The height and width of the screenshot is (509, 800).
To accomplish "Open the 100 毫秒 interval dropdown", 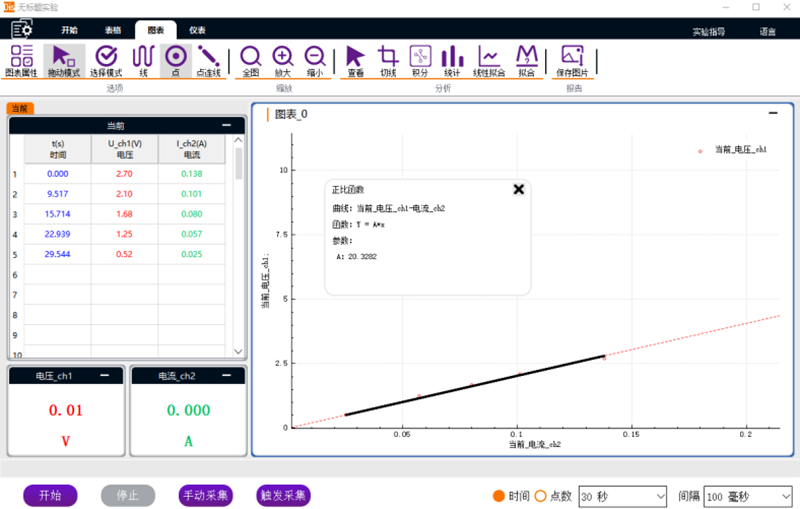I will pos(747,496).
